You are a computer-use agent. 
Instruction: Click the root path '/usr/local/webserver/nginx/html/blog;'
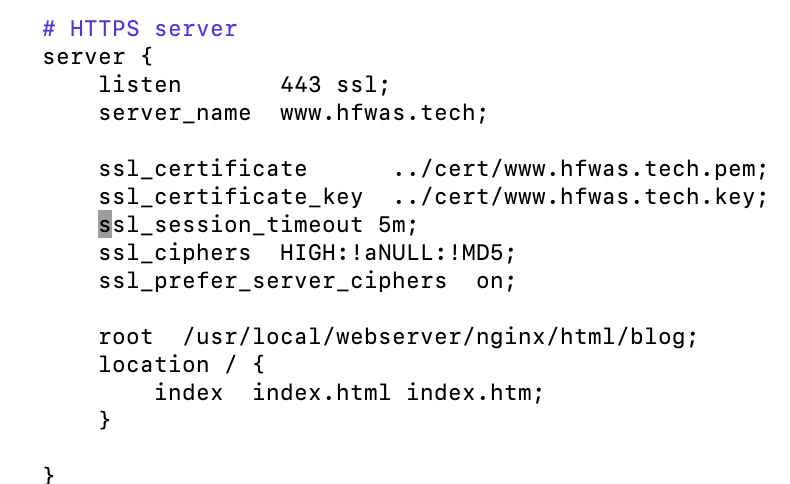tap(440, 337)
